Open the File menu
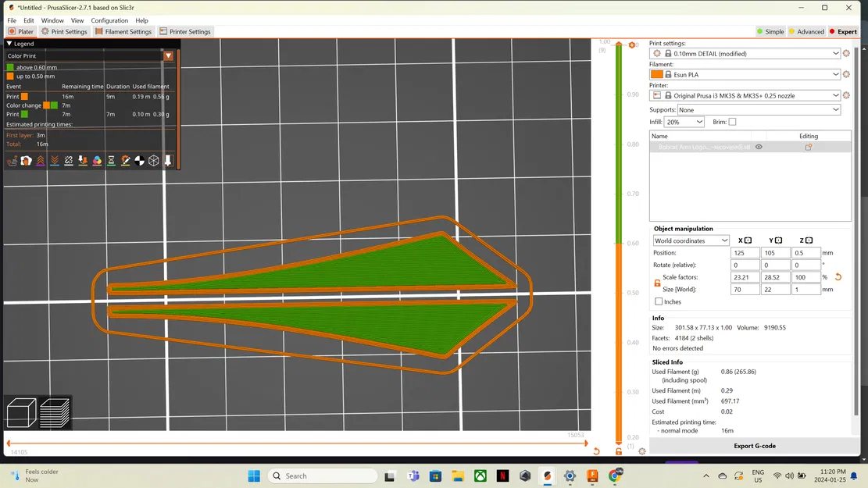 [x=12, y=20]
